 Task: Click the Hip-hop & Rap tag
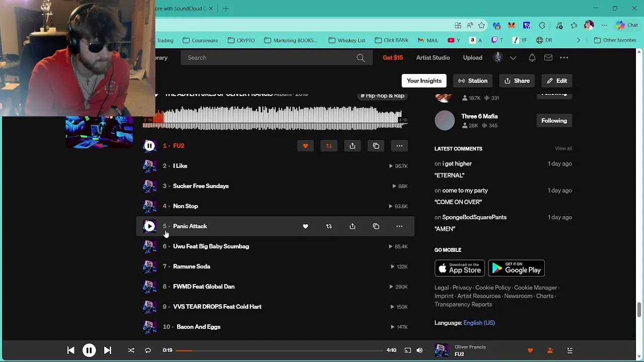coord(382,96)
